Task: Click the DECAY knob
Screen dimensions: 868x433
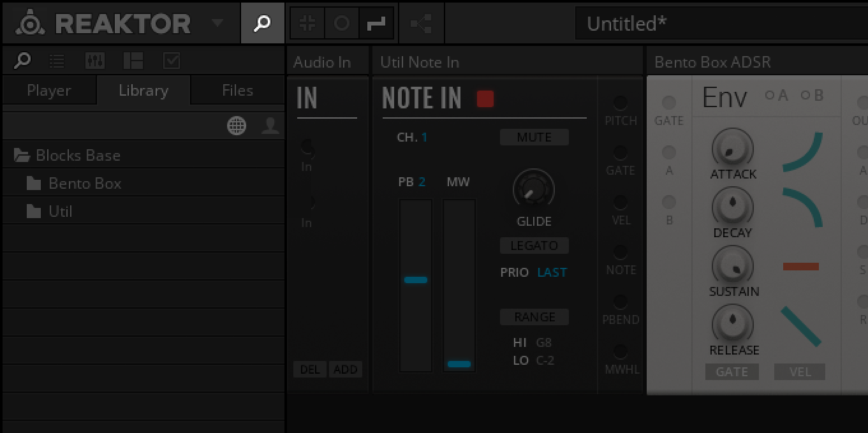Action: point(733,206)
